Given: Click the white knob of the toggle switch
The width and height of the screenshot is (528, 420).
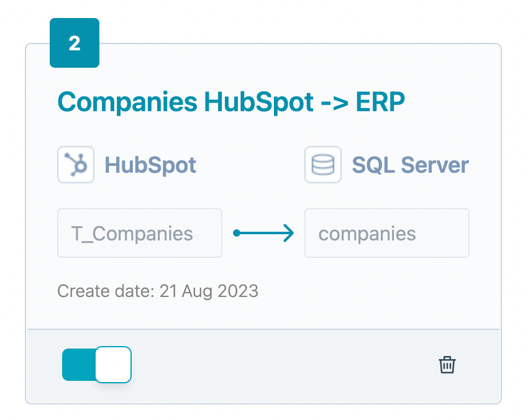Looking at the screenshot, I should (x=113, y=365).
